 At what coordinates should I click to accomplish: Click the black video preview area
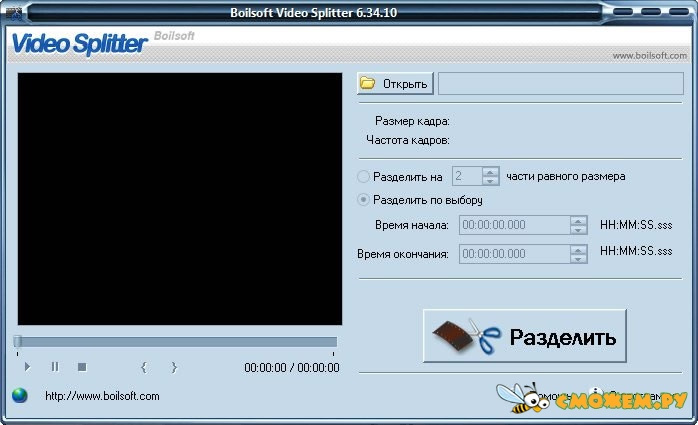180,199
